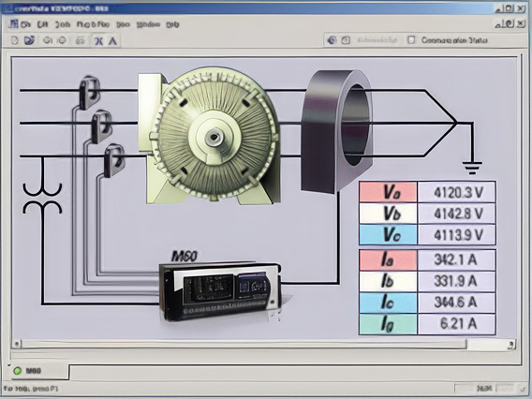
Task: Click the dark blue icon beside the blank page icon
Action: [30, 40]
